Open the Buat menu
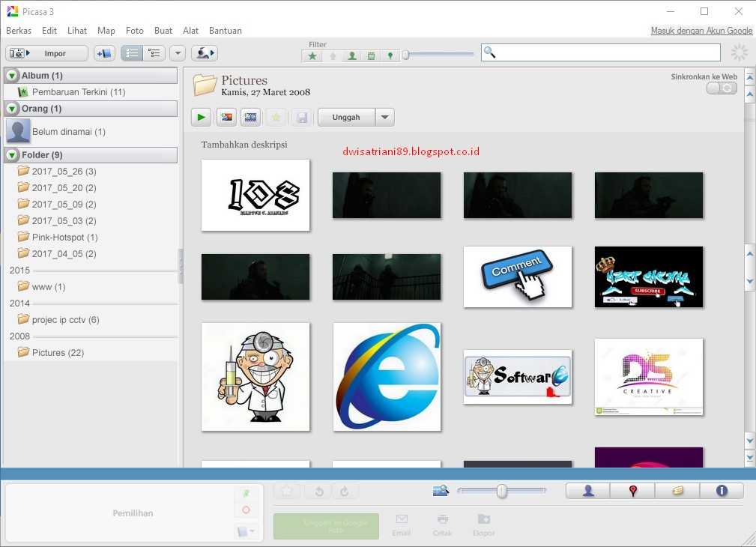Screen dimensions: 756x547 point(163,31)
